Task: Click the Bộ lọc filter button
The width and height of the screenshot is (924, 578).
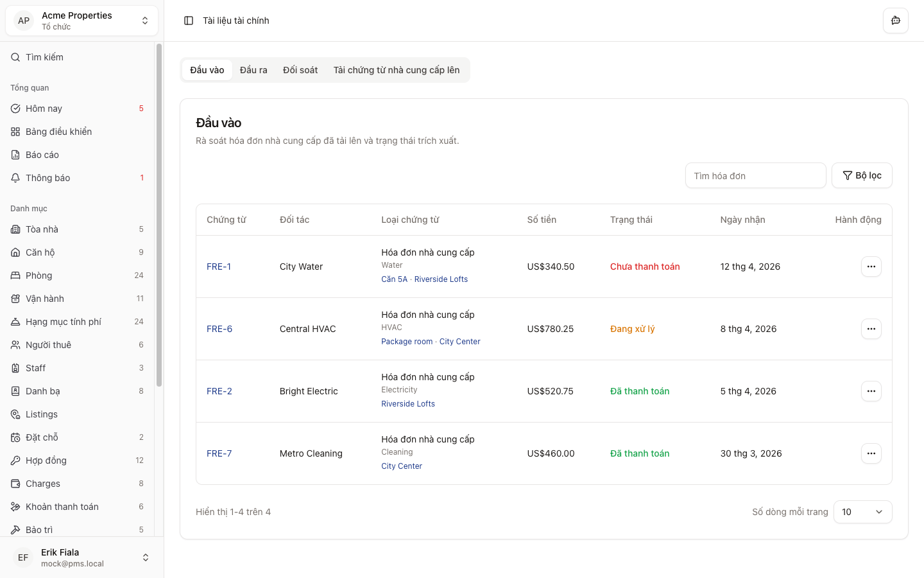Action: [x=862, y=175]
